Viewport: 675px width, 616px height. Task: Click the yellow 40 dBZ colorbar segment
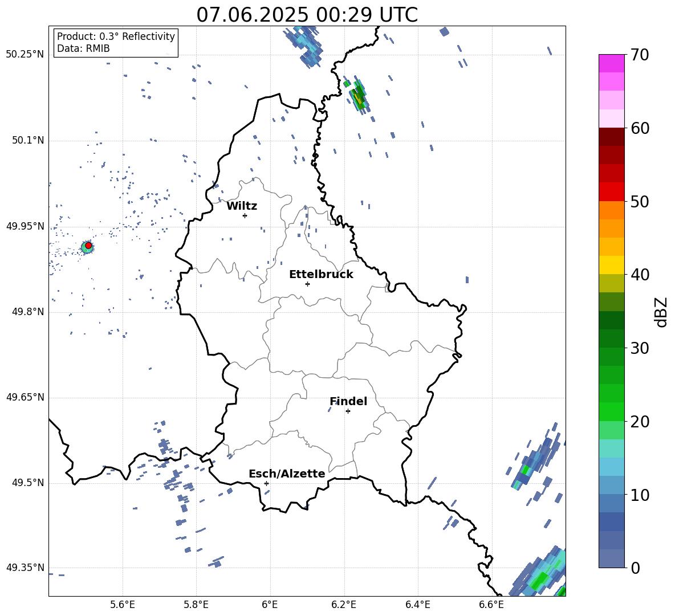612,265
